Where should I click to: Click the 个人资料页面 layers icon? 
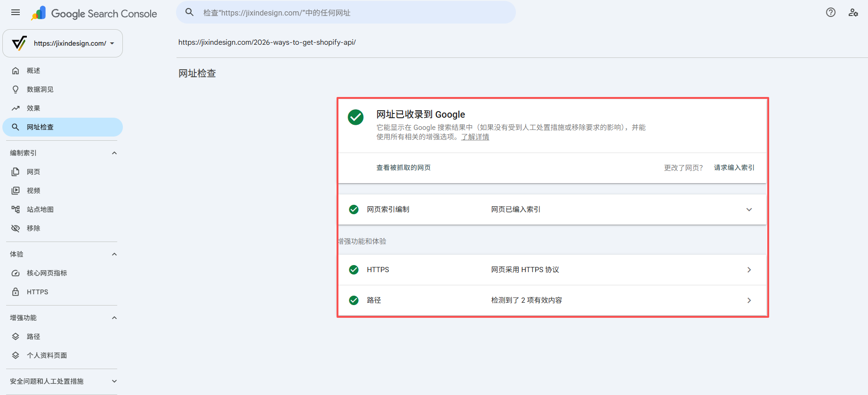16,355
